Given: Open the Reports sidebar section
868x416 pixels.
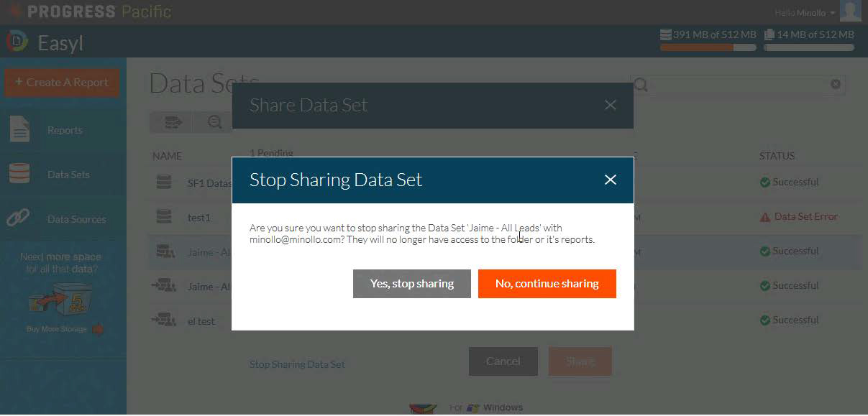Looking at the screenshot, I should tap(63, 130).
